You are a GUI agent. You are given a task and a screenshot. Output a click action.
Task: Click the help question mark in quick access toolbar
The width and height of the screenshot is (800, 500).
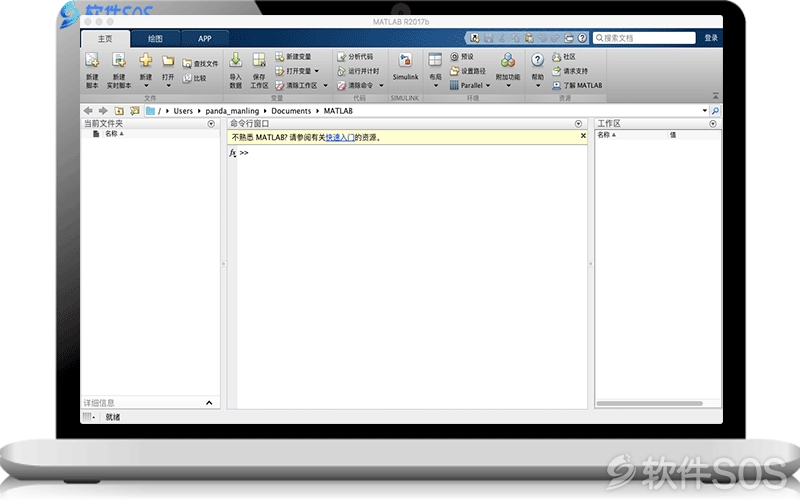pyautogui.click(x=582, y=38)
